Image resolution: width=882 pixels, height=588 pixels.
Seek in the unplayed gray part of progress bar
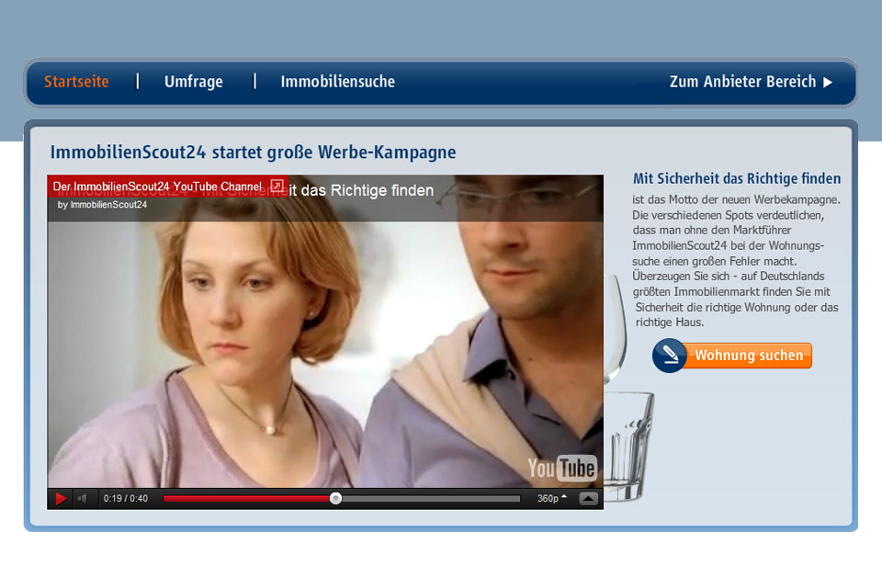click(431, 499)
